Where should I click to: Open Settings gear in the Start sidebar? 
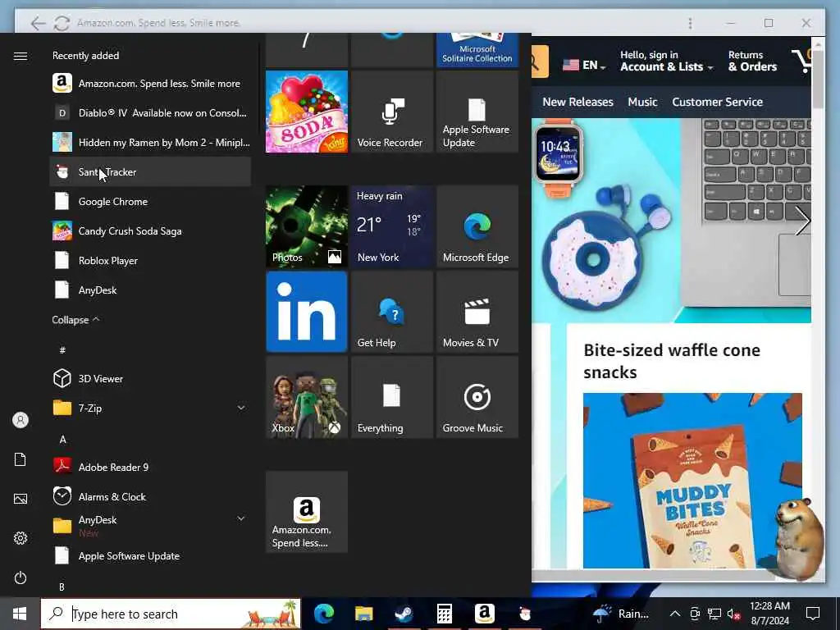(21, 538)
